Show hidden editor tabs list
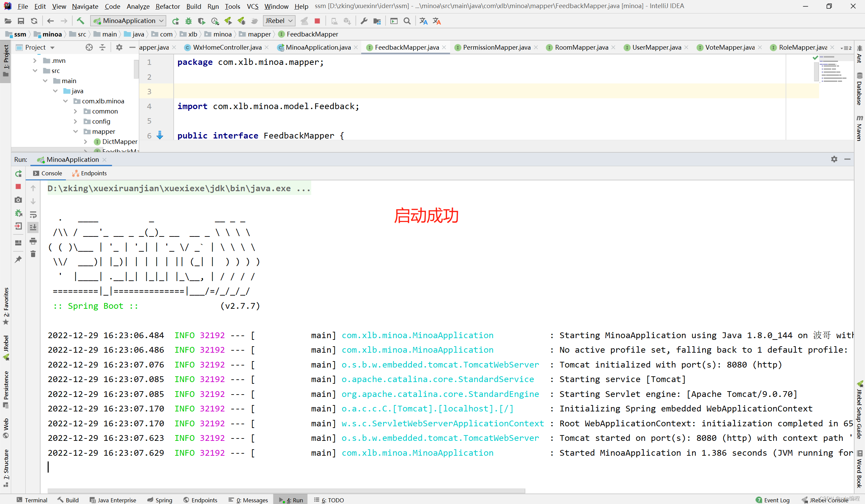 tap(846, 48)
